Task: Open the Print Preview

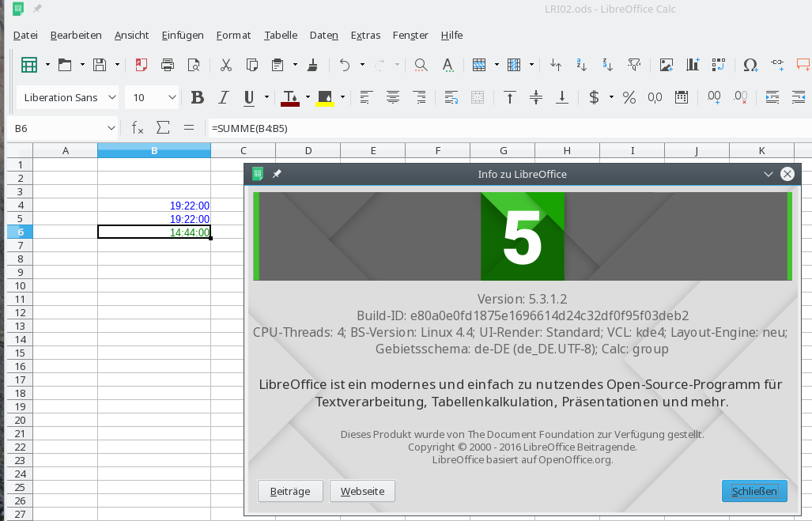Action: 194,65
